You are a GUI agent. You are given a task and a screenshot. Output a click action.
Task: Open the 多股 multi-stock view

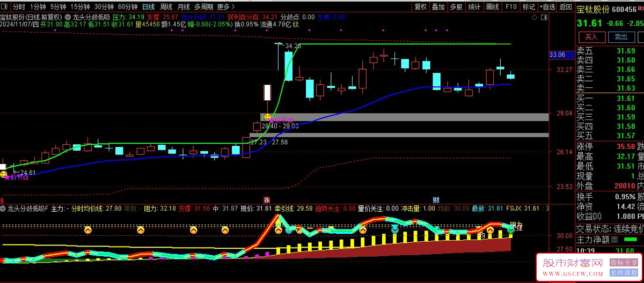pyautogui.click(x=456, y=7)
